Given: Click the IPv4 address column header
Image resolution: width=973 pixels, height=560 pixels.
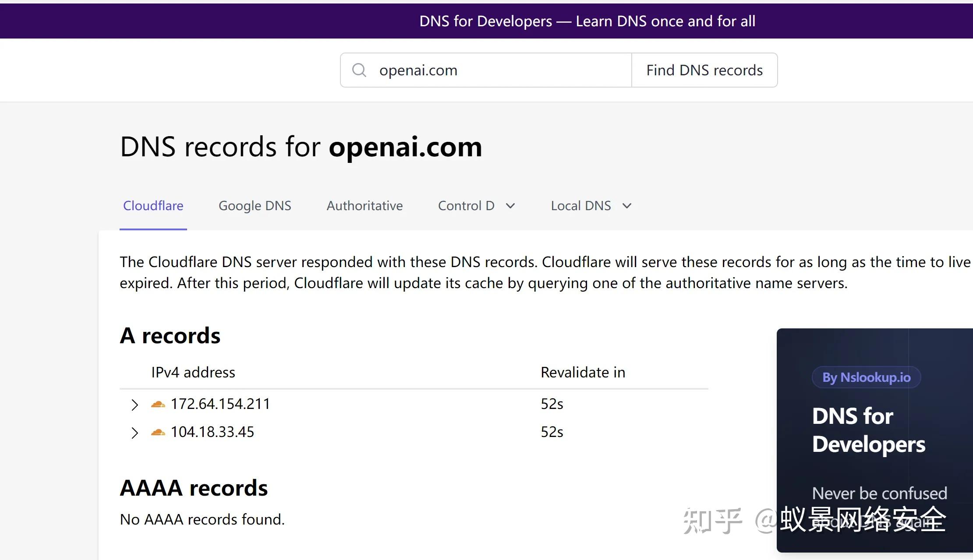Looking at the screenshot, I should (193, 372).
